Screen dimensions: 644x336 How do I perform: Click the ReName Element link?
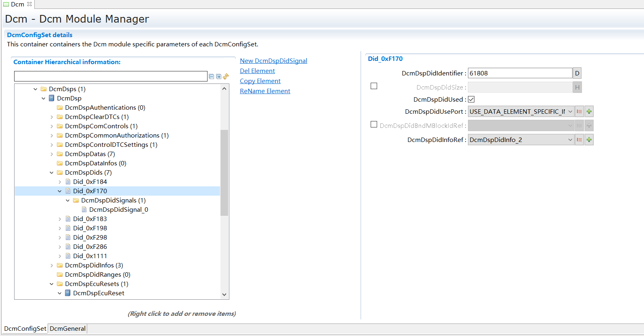pyautogui.click(x=265, y=91)
